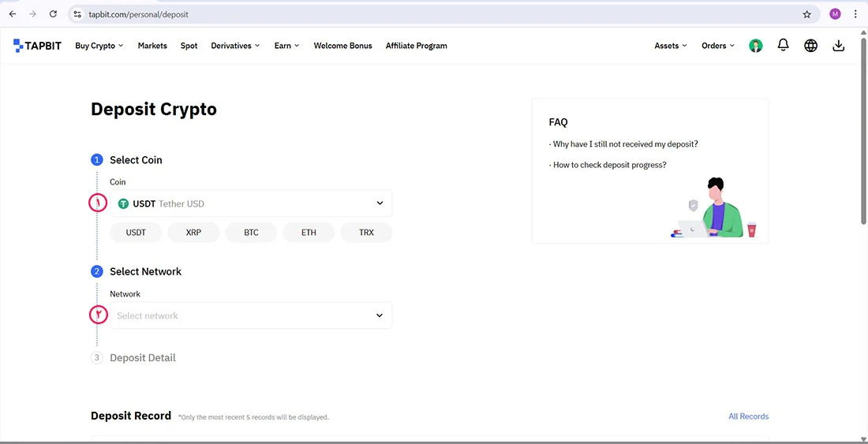Open language globe selector
Viewport: 868px width, 444px height.
point(810,46)
